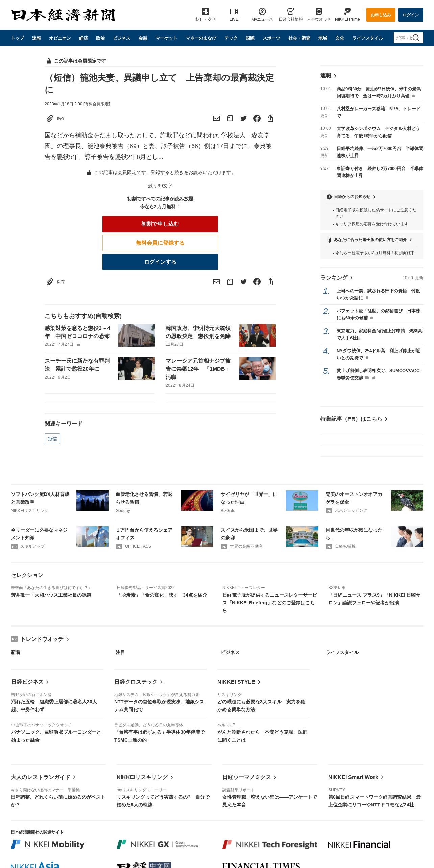434x868 pixels.
Task: Select the テック nav item
Action: tap(231, 38)
